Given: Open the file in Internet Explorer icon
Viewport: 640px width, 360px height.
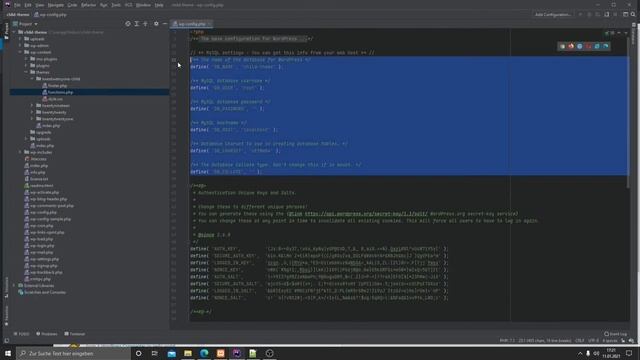Looking at the screenshot, I should [597, 46].
